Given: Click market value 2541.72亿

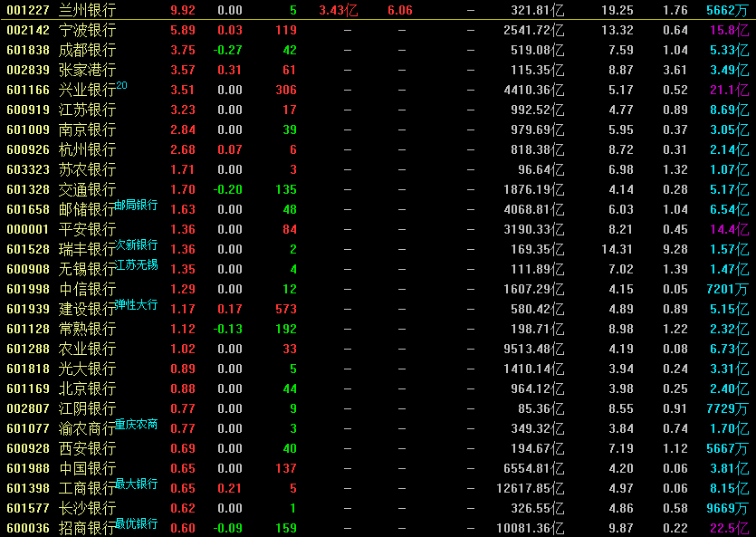Looking at the screenshot, I should pyautogui.click(x=534, y=30).
